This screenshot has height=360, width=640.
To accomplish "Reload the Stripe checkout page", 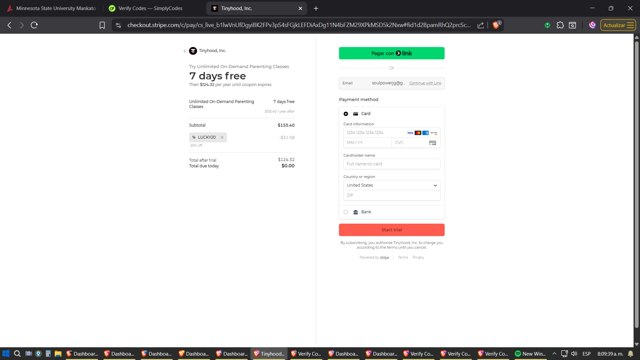I will (x=34, y=25).
